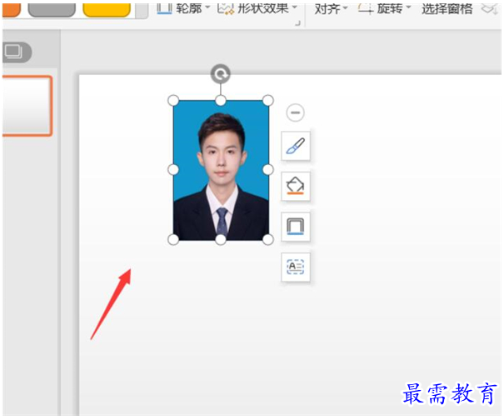
Task: Select the orange shape style swatch
Action: [x=11, y=10]
